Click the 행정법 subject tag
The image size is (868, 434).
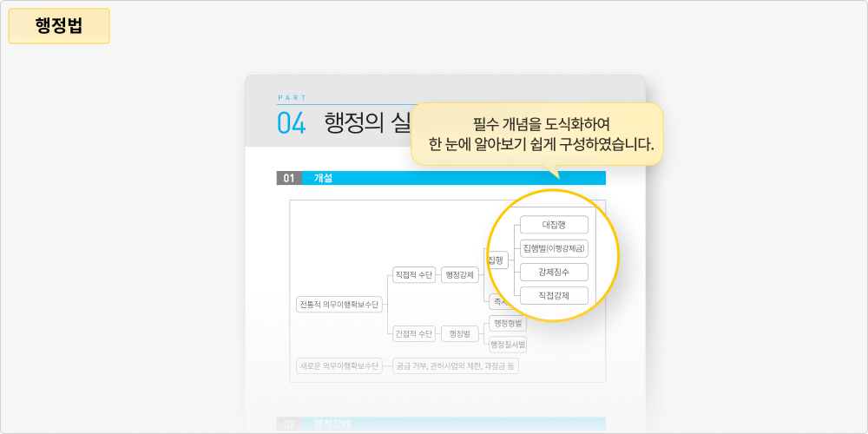(x=59, y=26)
